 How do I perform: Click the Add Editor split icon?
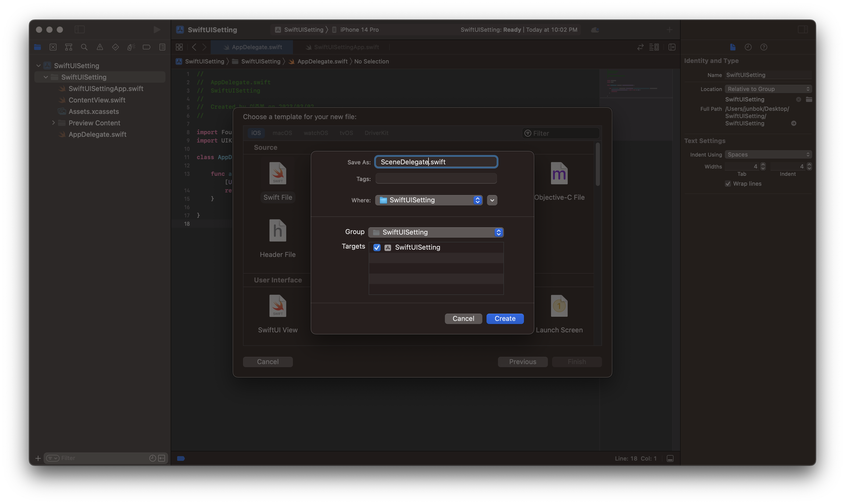coord(672,47)
